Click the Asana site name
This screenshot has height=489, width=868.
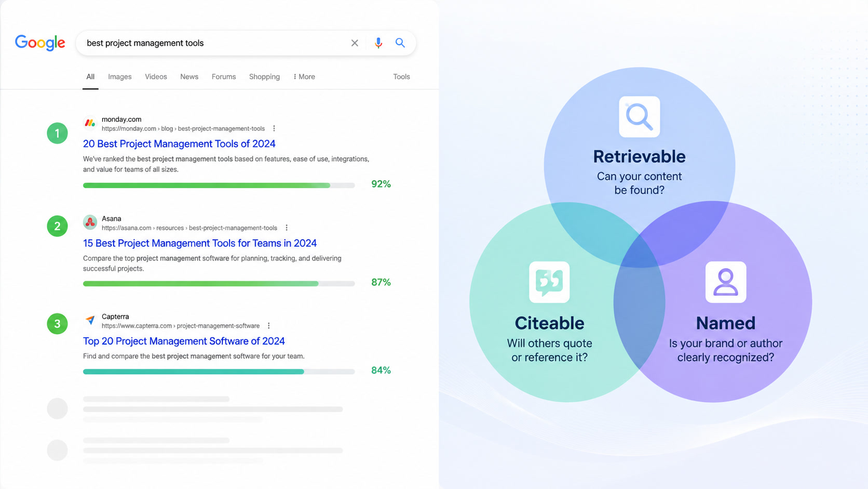(112, 219)
